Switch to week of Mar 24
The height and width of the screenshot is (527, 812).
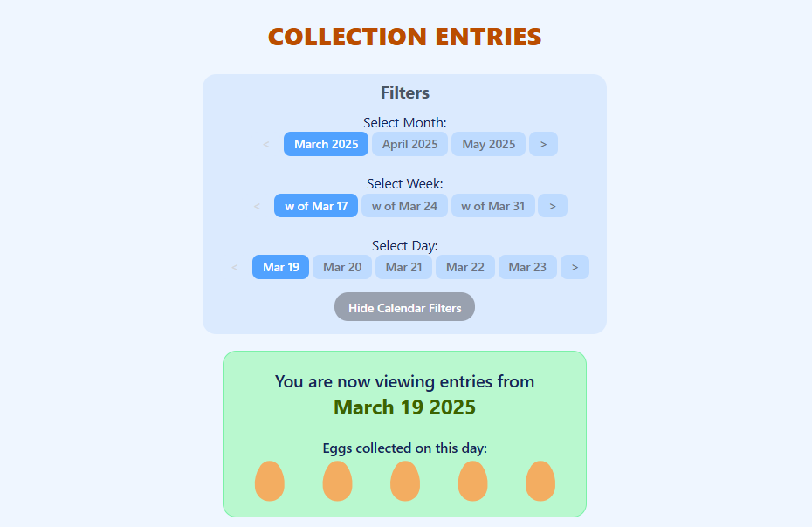[x=404, y=206]
